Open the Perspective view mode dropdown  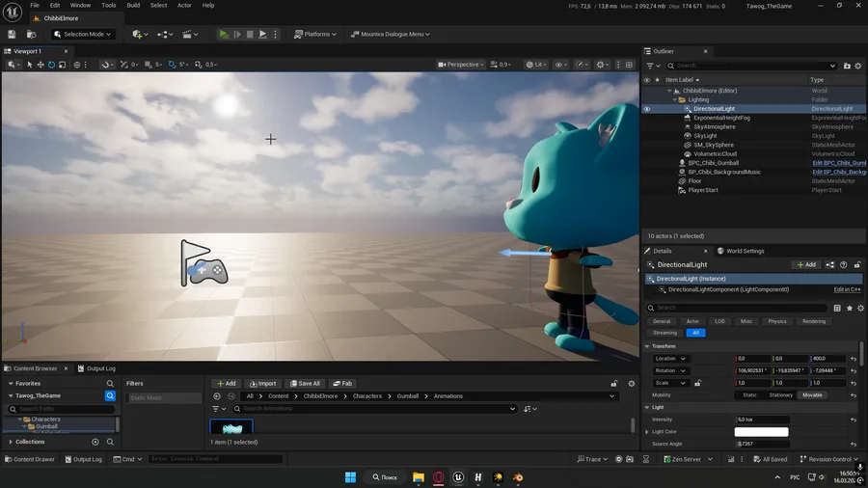pyautogui.click(x=461, y=65)
